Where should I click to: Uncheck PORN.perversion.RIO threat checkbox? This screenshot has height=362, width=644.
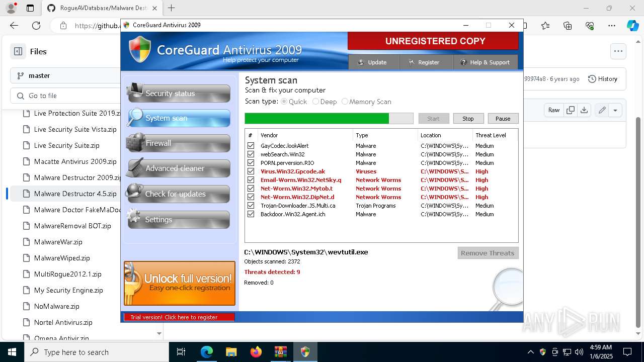(x=251, y=163)
